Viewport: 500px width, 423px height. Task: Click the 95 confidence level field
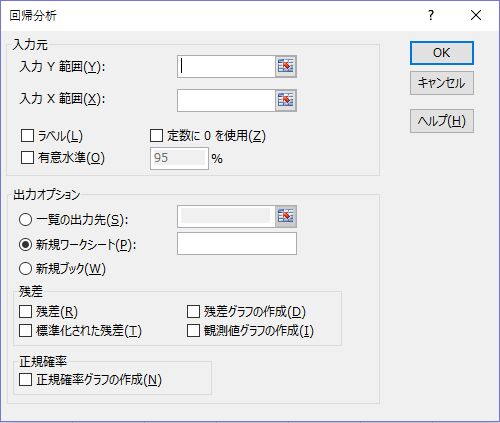point(179,158)
